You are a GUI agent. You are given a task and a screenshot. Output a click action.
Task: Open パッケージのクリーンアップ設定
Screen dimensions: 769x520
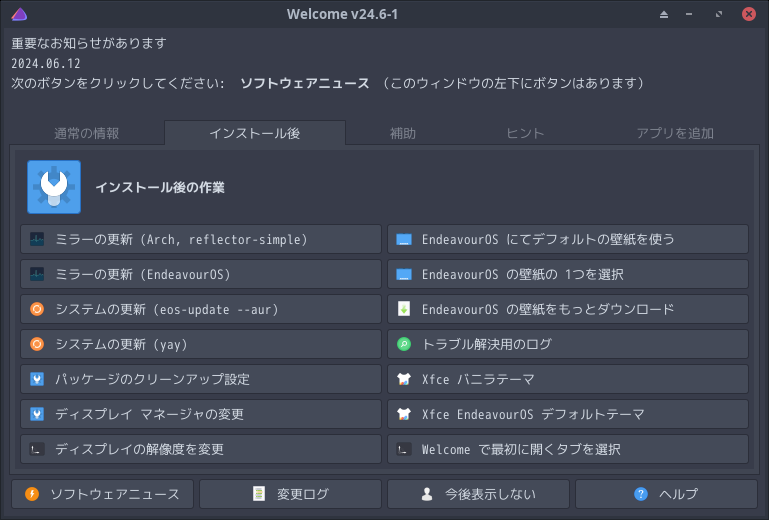(201, 379)
